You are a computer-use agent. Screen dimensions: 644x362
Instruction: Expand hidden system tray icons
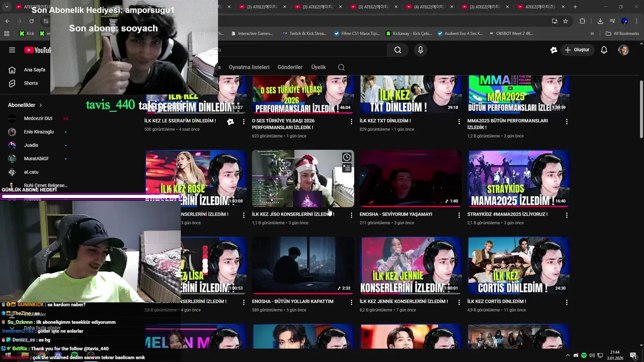point(568,355)
